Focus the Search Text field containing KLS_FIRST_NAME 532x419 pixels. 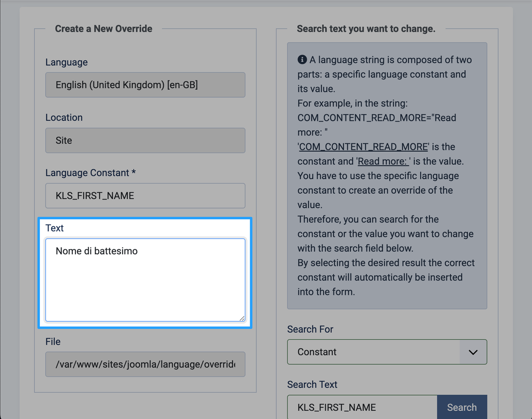362,407
